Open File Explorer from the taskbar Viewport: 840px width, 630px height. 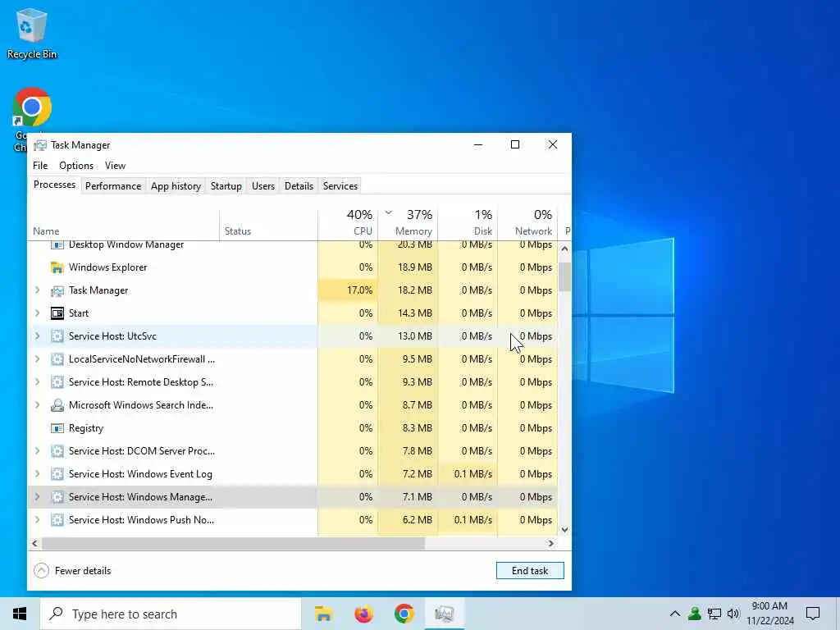click(x=323, y=614)
